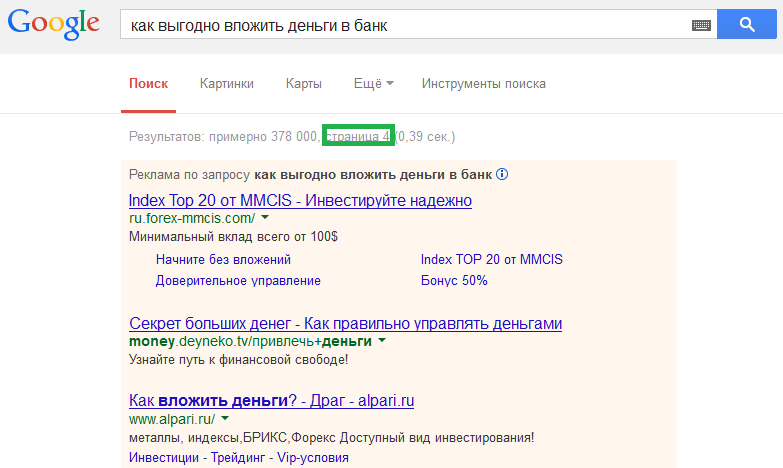Click the money.deyneko.tv URL text
783x468 pixels.
[250, 342]
